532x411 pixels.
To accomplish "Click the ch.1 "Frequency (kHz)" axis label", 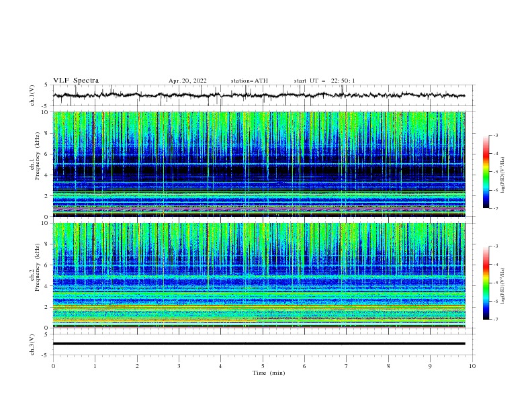I will tap(37, 156).
